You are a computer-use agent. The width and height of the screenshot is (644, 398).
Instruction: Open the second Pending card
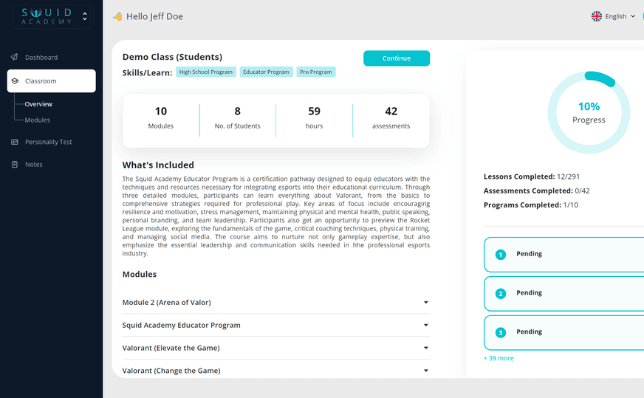click(564, 294)
